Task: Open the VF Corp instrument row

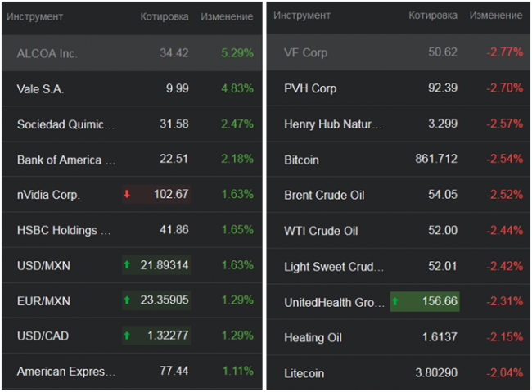Action: pyautogui.click(x=305, y=52)
